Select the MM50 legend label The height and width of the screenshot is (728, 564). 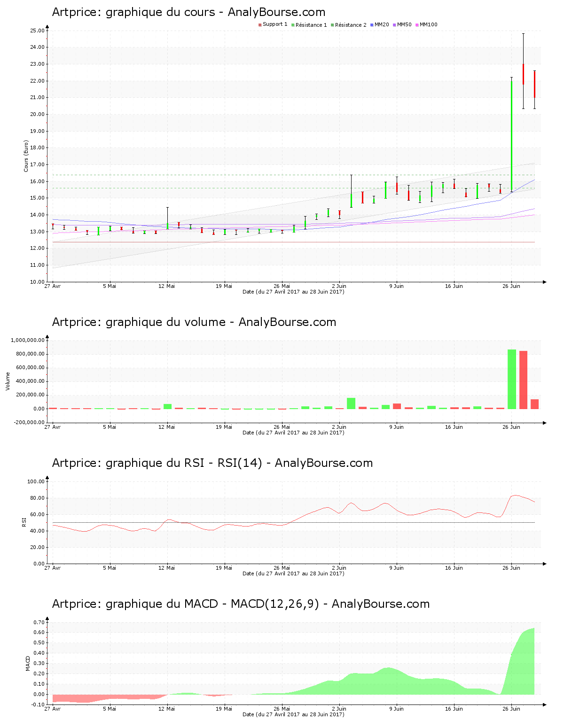404,24
